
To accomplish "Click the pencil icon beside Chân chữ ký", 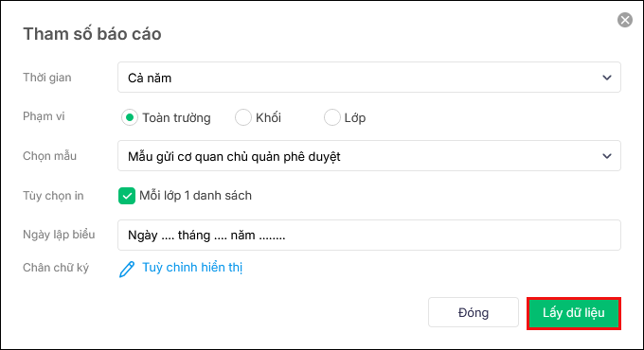I will (127, 270).
